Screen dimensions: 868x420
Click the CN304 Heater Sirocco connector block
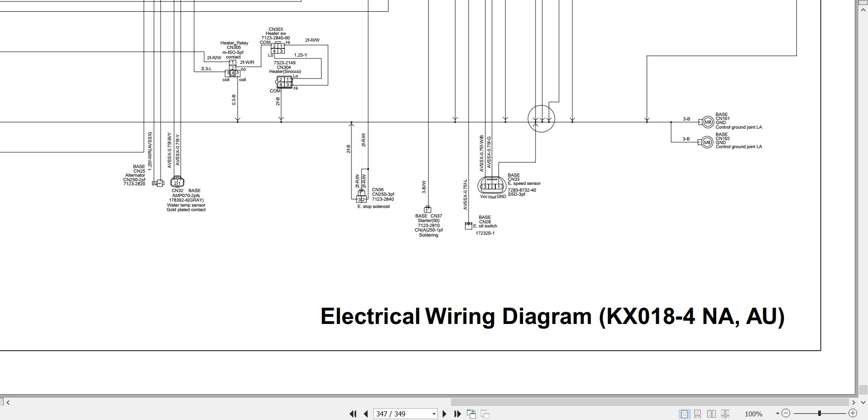pyautogui.click(x=284, y=82)
